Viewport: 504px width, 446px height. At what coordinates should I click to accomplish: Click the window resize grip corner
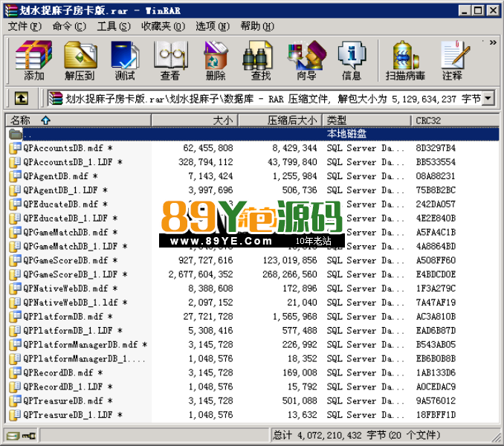(496, 438)
